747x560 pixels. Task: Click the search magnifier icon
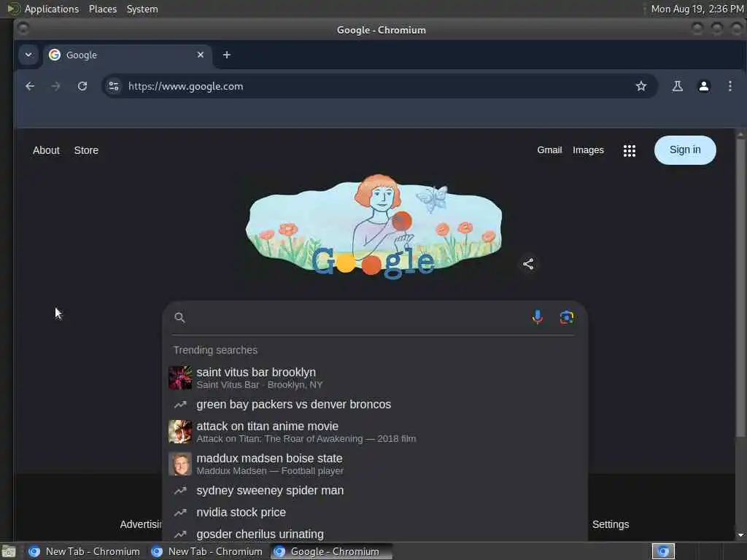[179, 318]
